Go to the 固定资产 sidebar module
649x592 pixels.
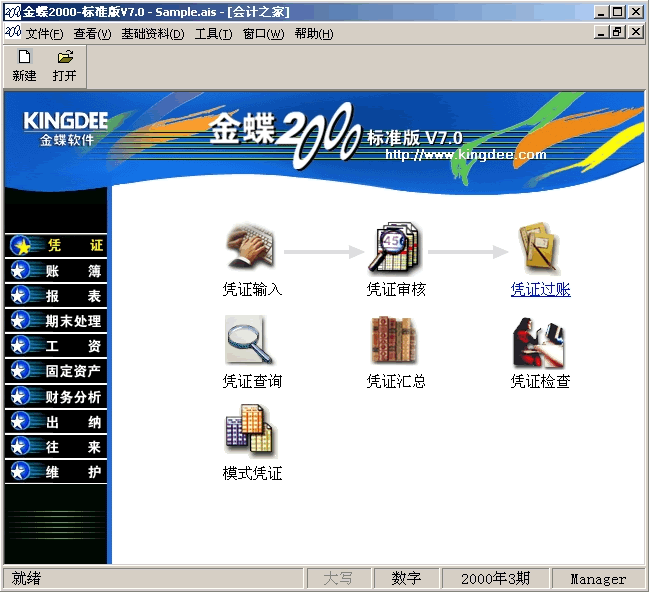pos(56,371)
